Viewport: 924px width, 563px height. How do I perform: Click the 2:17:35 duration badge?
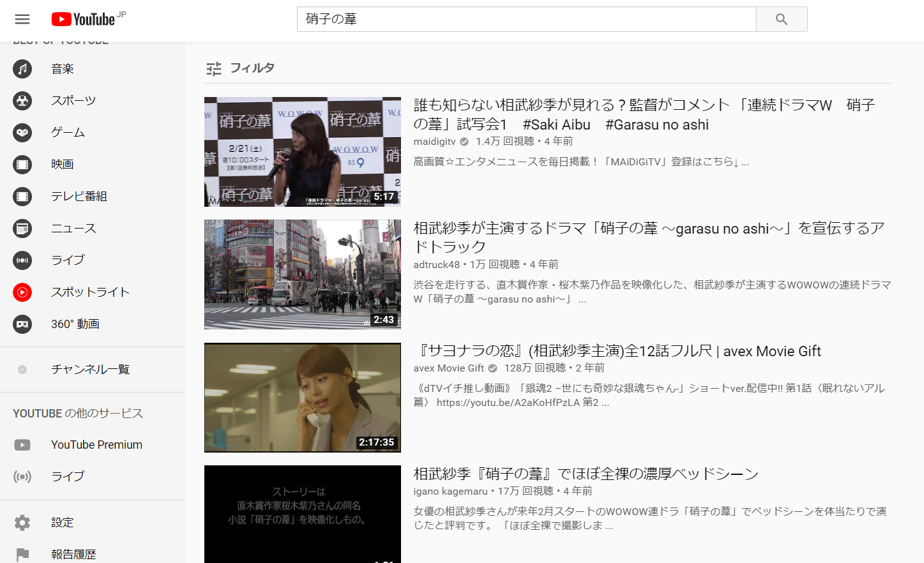[x=376, y=442]
